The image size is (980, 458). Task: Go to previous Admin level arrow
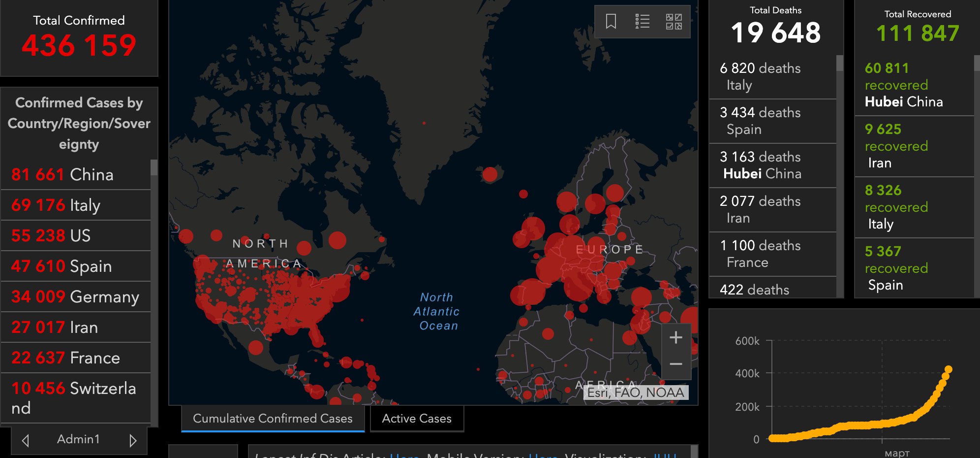tap(26, 440)
